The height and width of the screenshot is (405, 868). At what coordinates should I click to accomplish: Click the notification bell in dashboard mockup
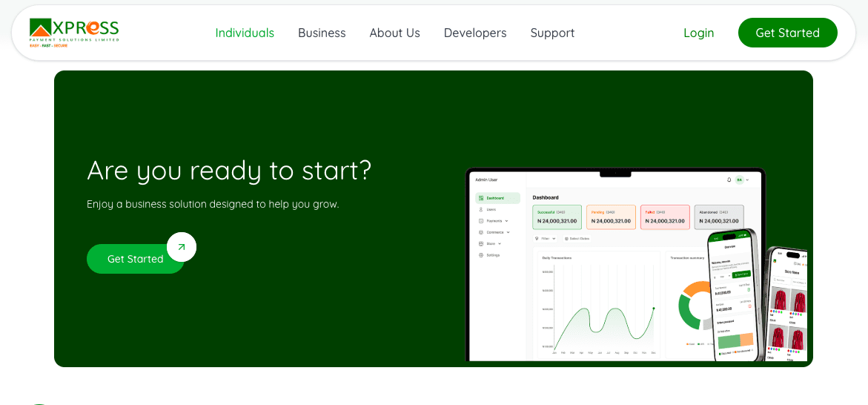click(729, 180)
